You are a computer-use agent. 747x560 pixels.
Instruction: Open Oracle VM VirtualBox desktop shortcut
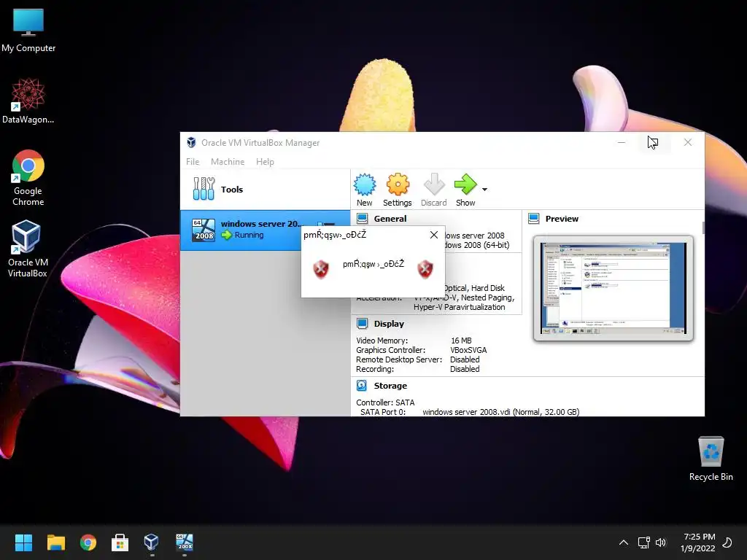(27, 249)
